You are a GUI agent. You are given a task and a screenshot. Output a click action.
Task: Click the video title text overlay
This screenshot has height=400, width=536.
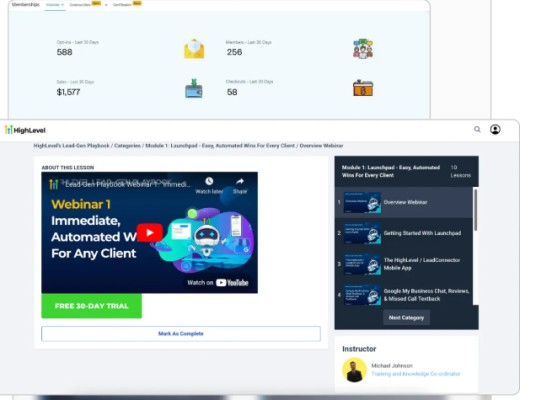click(128, 185)
